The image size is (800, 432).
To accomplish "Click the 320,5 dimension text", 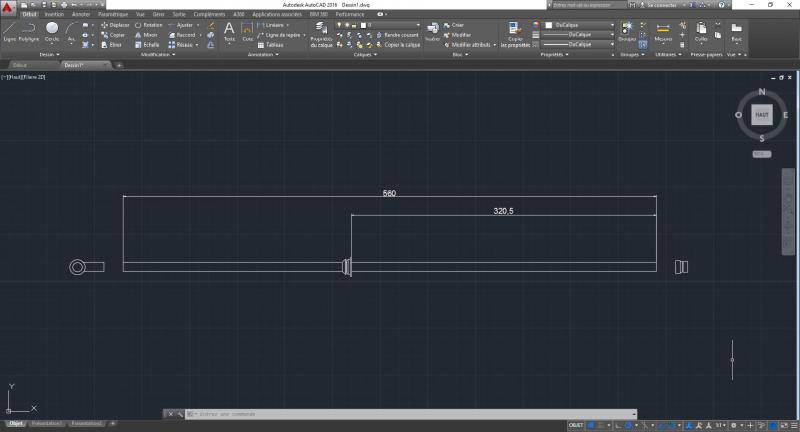I will [x=504, y=211].
